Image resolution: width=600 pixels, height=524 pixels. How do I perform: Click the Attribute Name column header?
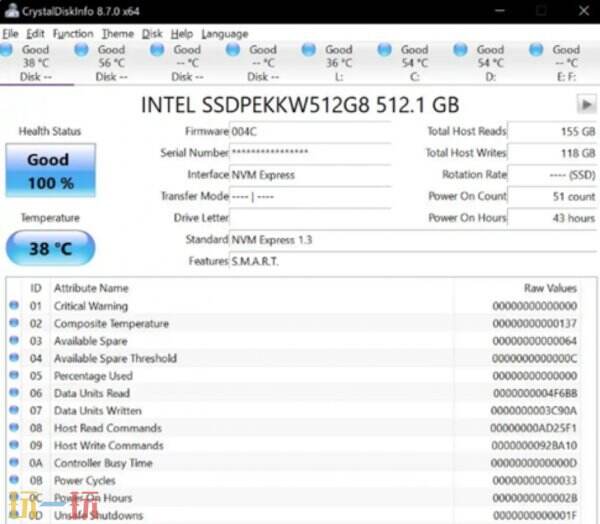[91, 288]
